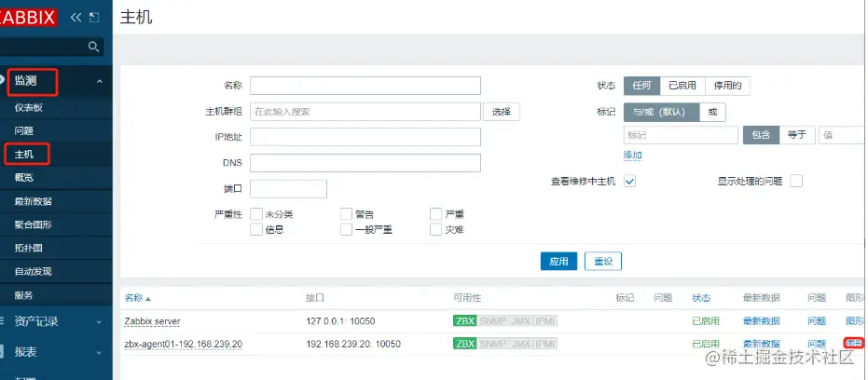Screen dimensions: 868x380
Task: Check the 未分类 severity checkbox
Action: point(255,214)
